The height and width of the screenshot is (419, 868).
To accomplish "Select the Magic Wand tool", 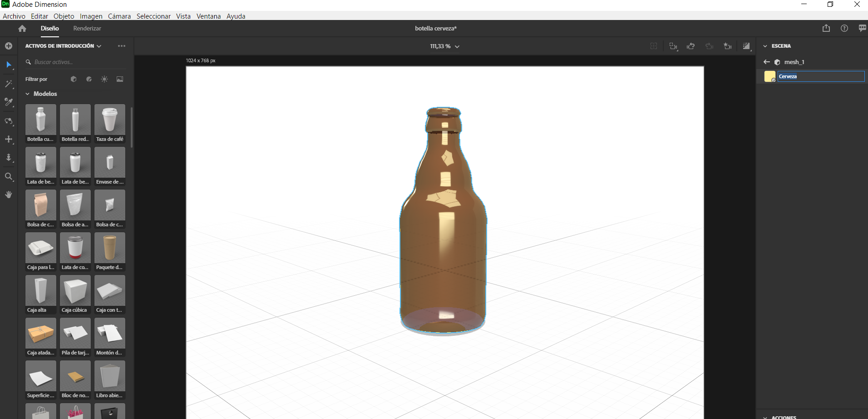I will click(x=9, y=84).
